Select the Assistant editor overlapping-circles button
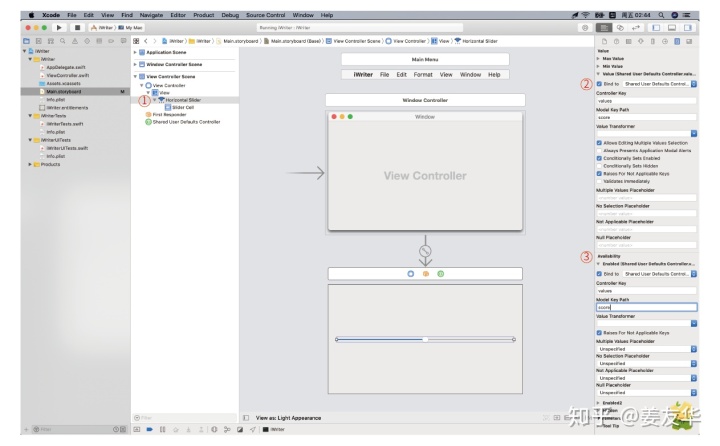The width and height of the screenshot is (720, 446). click(620, 28)
